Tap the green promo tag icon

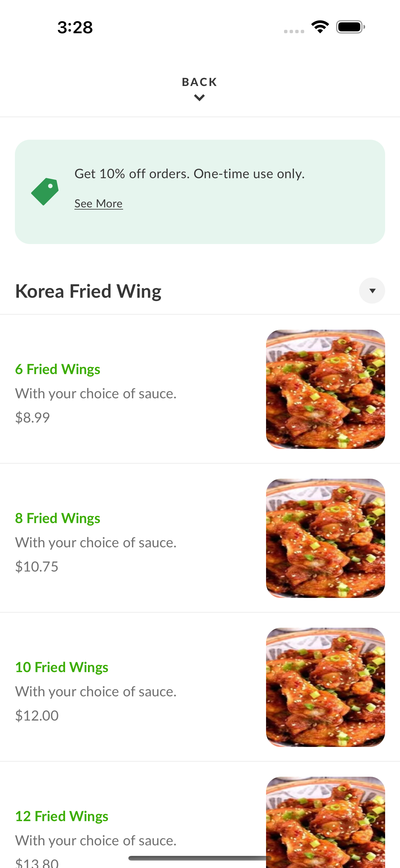coord(45,192)
